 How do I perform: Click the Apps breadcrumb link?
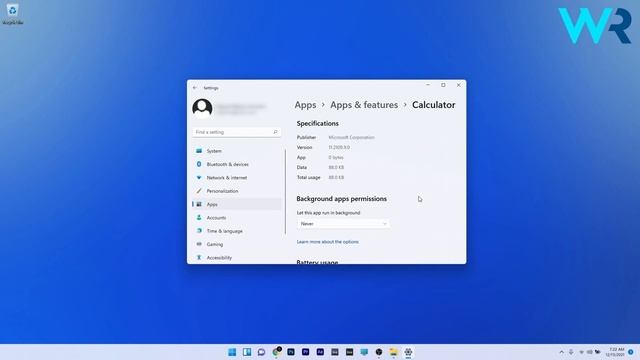(305, 105)
